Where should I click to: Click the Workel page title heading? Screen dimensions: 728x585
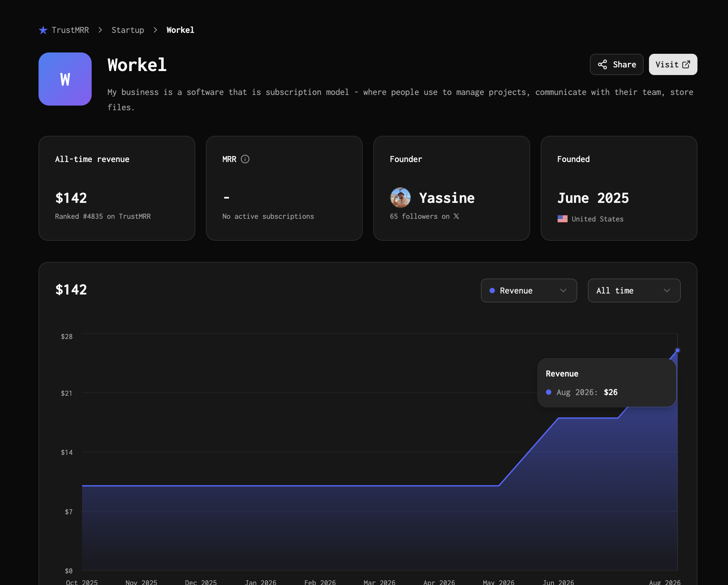137,65
